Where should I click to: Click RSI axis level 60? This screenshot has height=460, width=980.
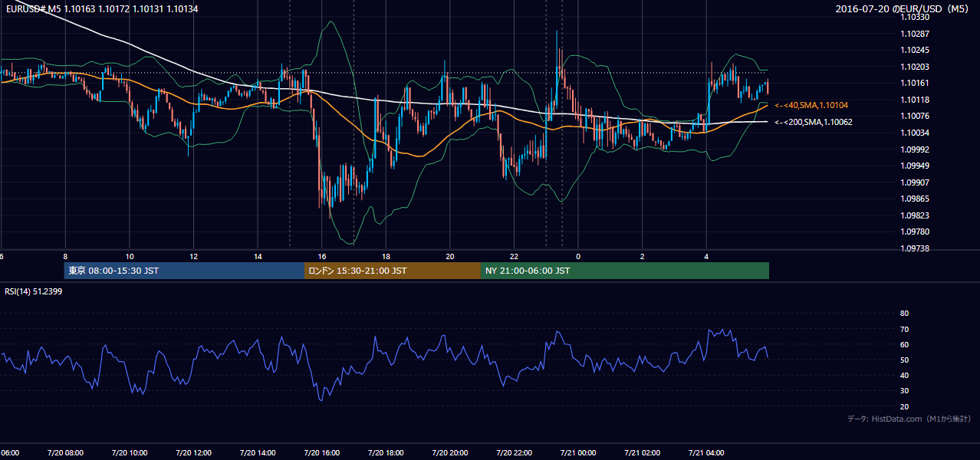click(904, 344)
